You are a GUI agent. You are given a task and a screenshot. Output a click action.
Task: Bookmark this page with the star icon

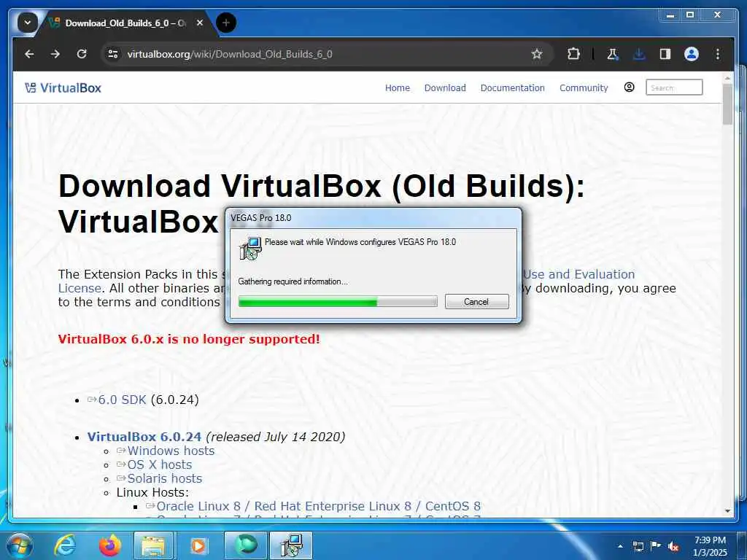point(537,54)
